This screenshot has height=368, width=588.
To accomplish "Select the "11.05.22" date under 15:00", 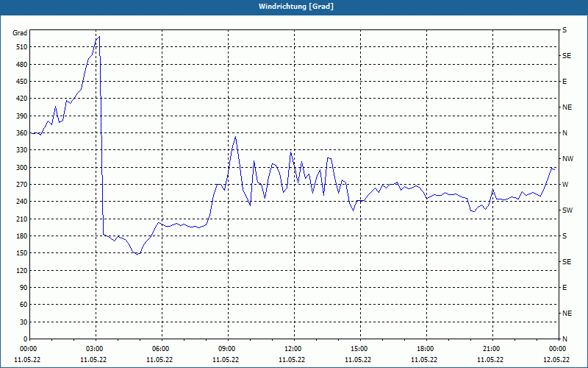I will [358, 360].
